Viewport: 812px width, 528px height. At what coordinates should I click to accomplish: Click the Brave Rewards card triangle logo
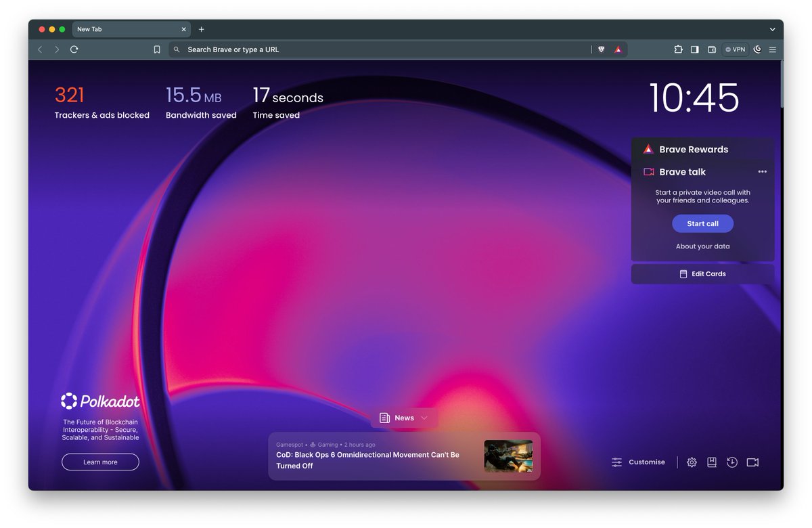(x=648, y=149)
